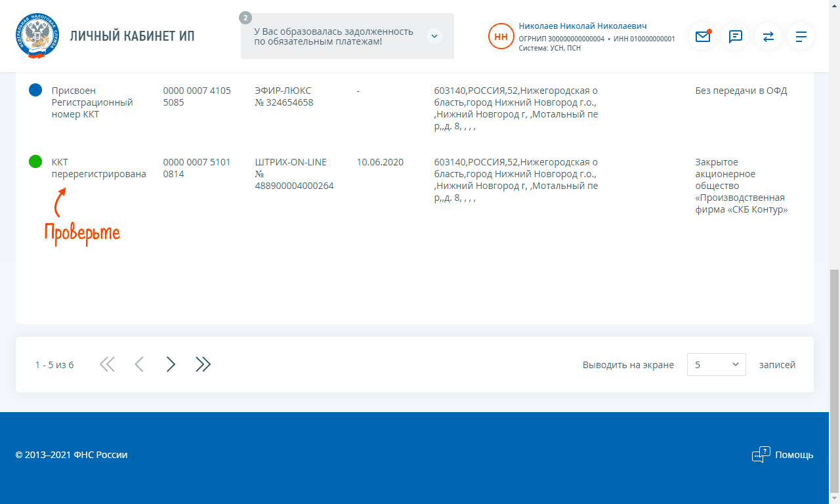Click the Николаев Николай Николаевич name link
This screenshot has width=840, height=504.
(582, 26)
